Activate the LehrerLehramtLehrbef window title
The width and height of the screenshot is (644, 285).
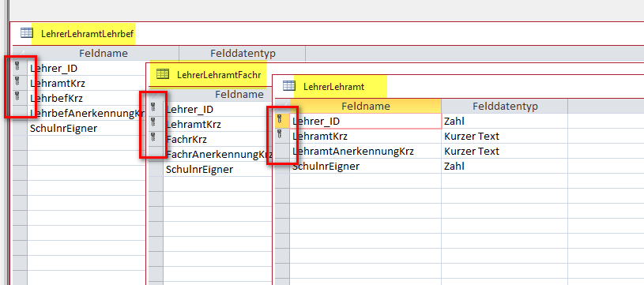(88, 34)
